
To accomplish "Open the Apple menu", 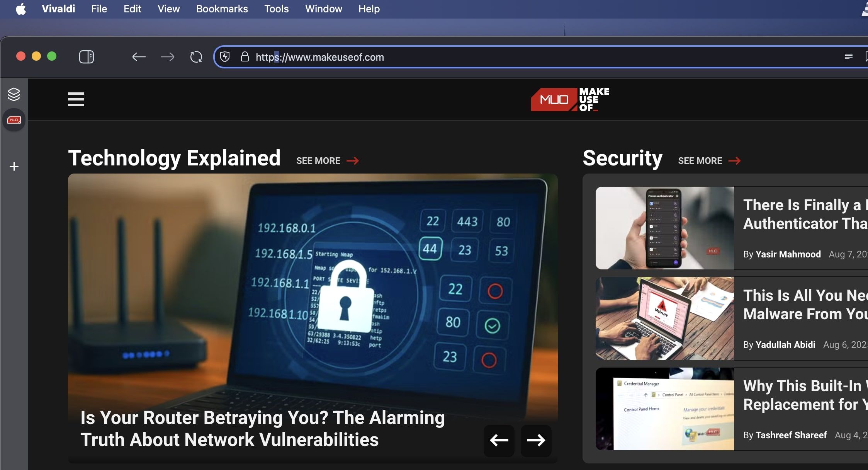I will [x=21, y=9].
